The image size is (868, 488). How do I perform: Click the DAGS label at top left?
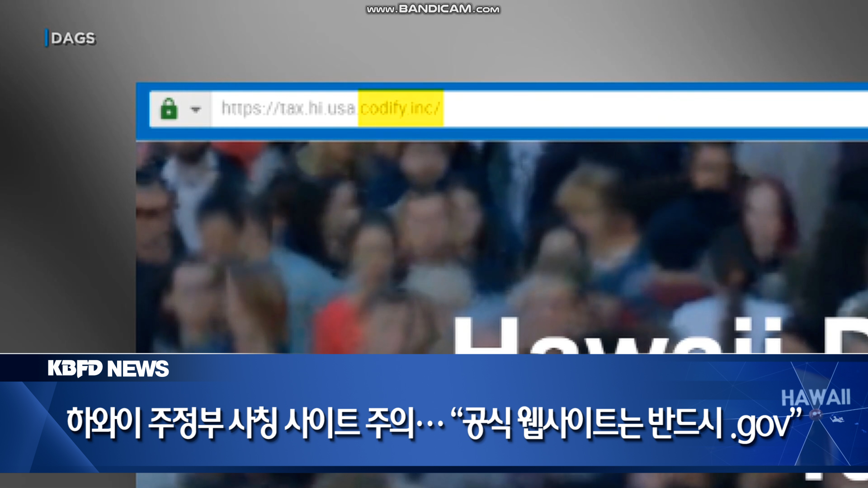[72, 38]
